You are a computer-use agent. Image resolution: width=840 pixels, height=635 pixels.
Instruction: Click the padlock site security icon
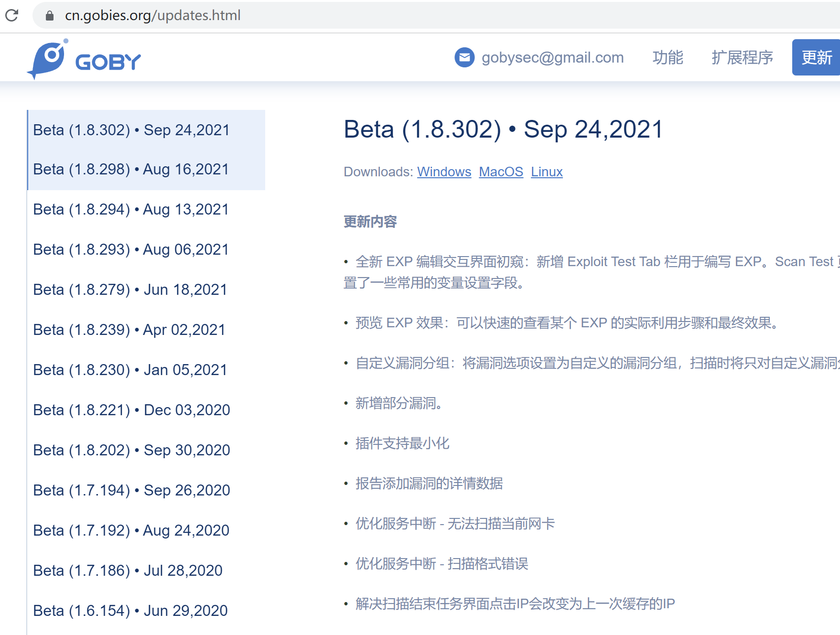(49, 16)
